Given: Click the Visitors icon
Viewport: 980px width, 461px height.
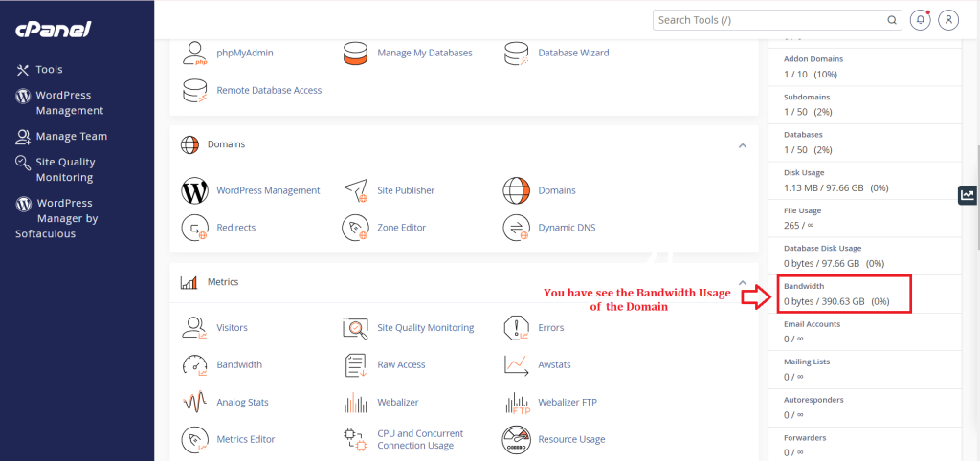Looking at the screenshot, I should tap(195, 328).
